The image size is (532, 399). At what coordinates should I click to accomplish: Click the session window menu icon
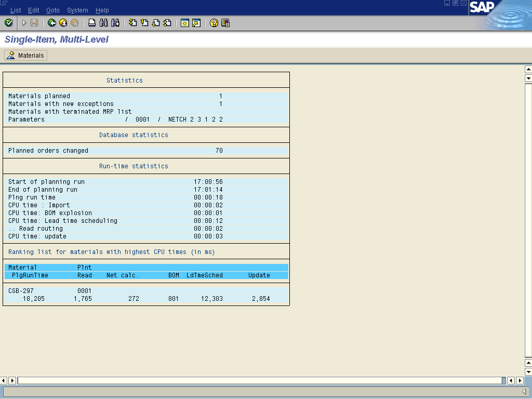[x=4, y=3]
